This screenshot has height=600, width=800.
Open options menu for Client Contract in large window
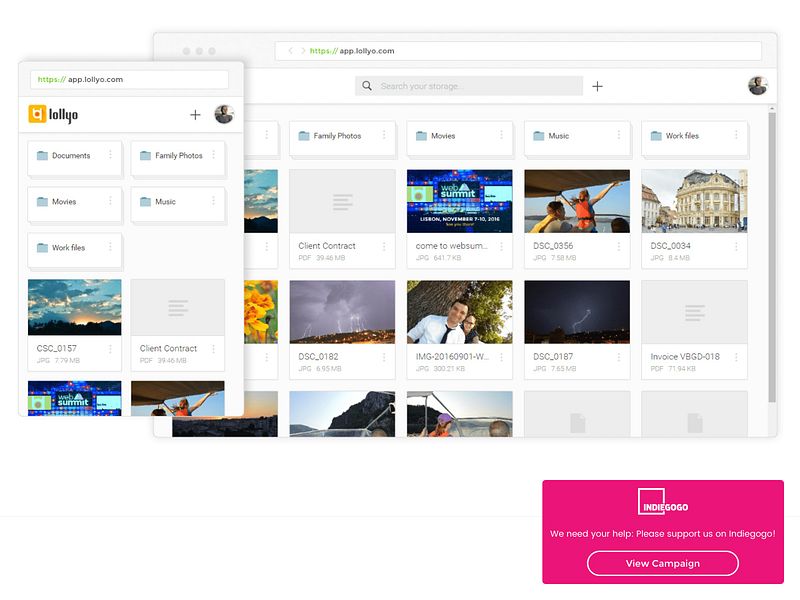coord(384,246)
